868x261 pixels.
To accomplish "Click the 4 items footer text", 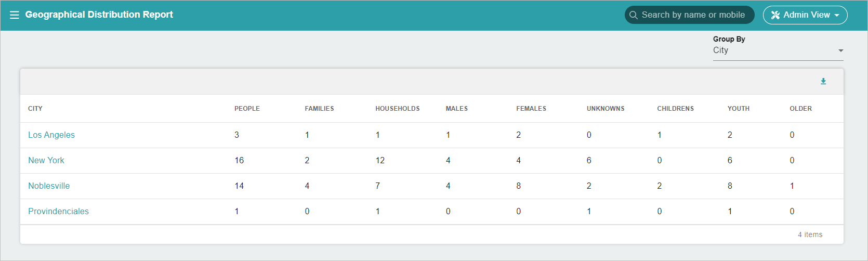I will (810, 234).
